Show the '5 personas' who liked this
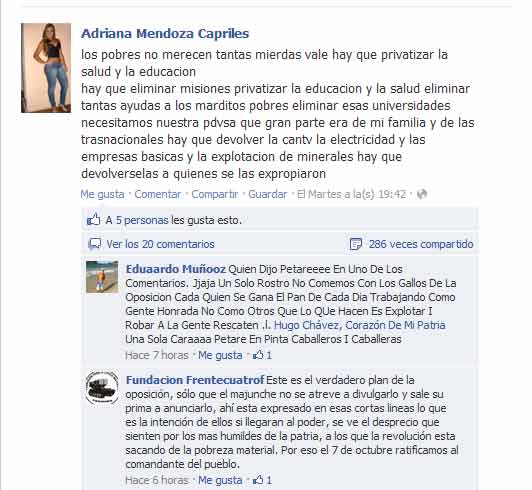This screenshot has width=532, height=490. click(142, 220)
